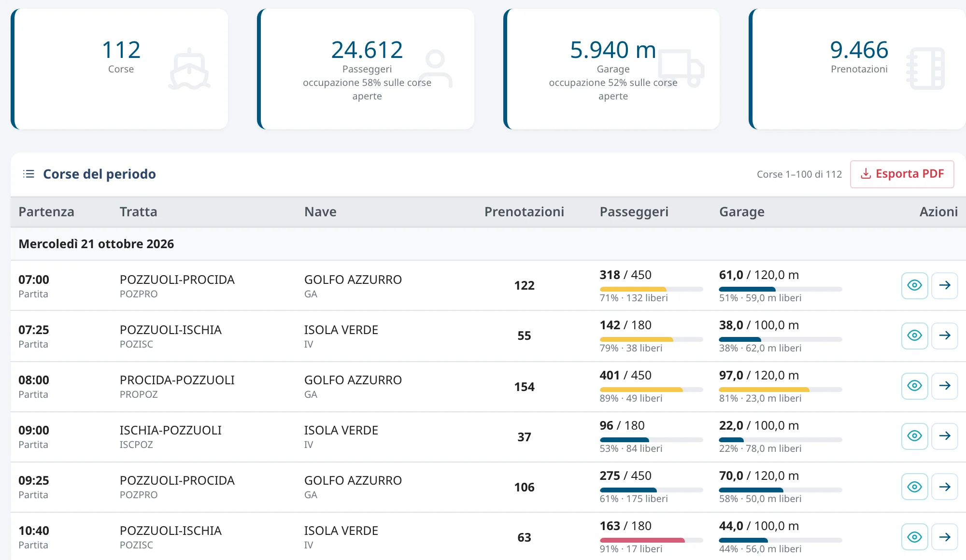Go to the 07:25 POZZUOLI-ISCHIA trip via arrow
This screenshot has height=560, width=966.
click(x=945, y=336)
